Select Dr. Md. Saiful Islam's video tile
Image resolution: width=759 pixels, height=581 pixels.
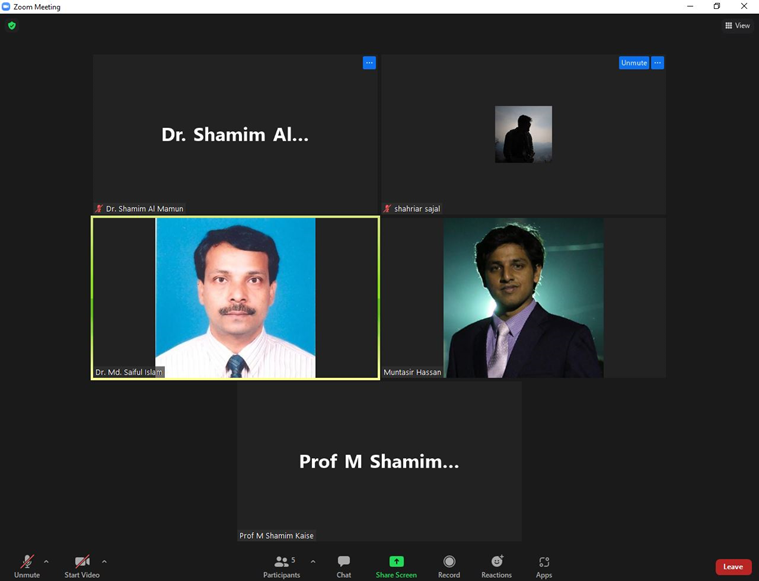[235, 298]
